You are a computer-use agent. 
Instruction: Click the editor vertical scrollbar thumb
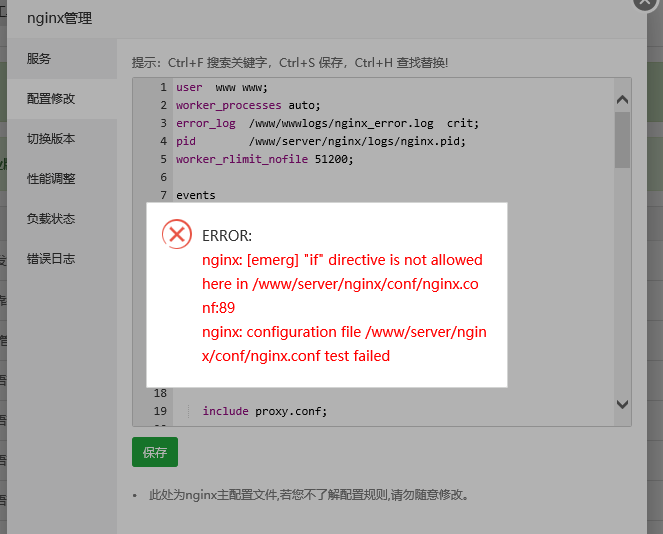[622, 140]
